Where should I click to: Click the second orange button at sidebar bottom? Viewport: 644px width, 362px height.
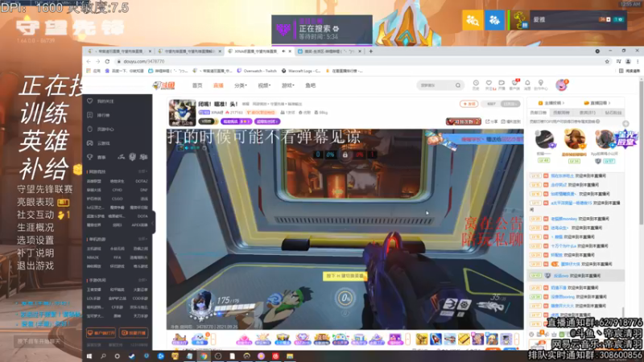(x=134, y=333)
